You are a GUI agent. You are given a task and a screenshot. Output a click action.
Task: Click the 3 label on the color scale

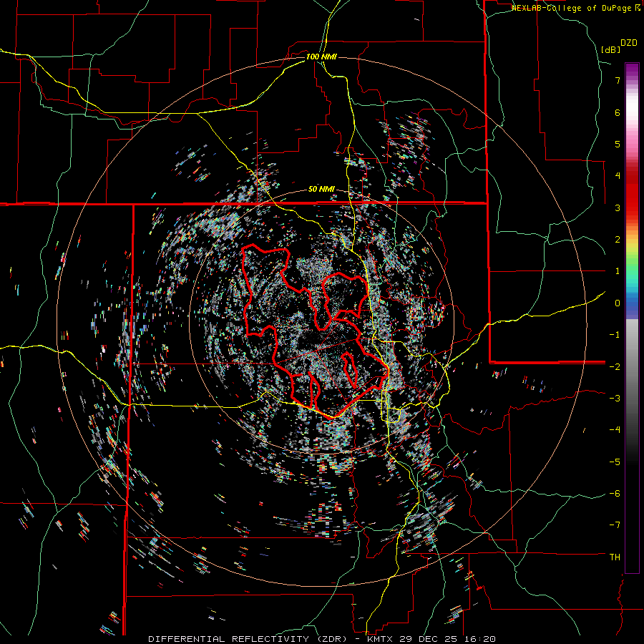[618, 208]
